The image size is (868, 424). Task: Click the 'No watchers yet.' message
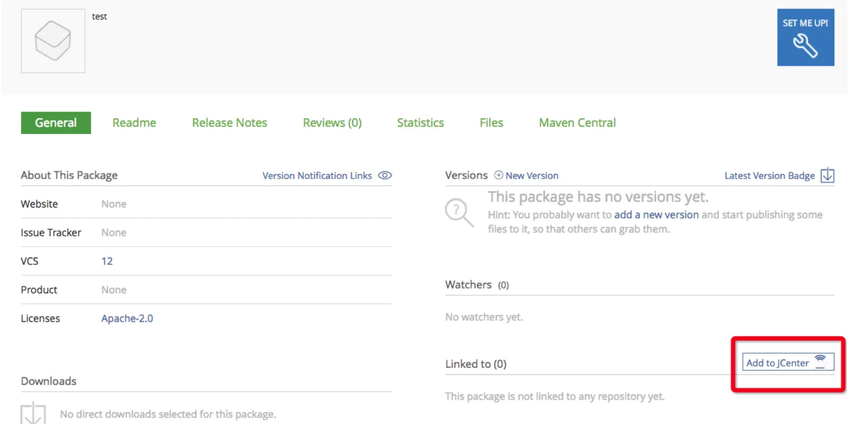(484, 317)
